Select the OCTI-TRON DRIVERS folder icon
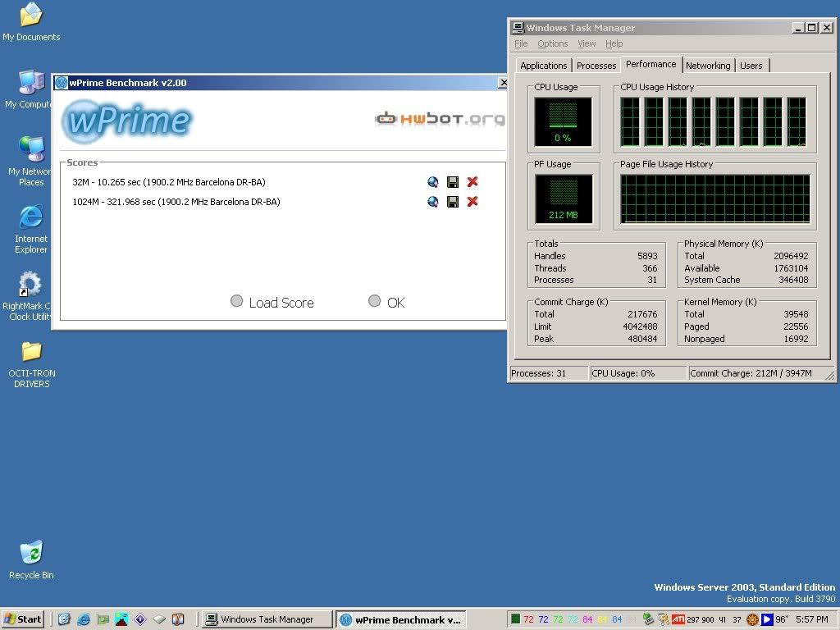840x630 pixels. [x=32, y=365]
